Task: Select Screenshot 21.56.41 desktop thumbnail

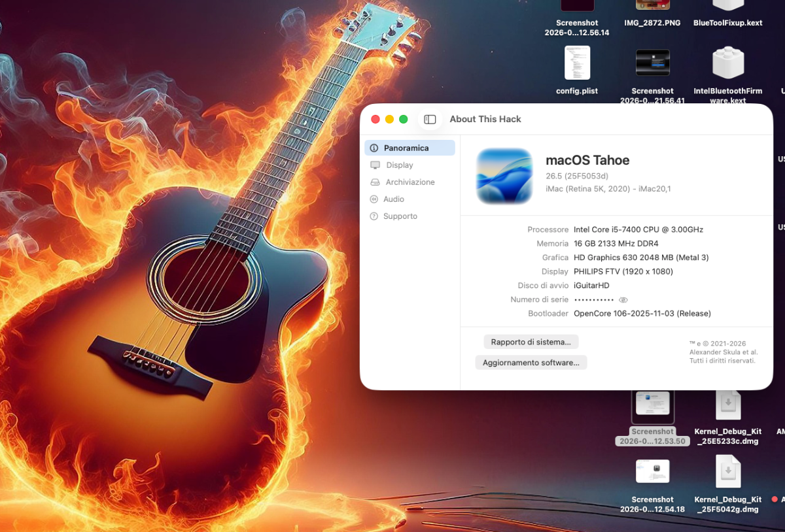Action: (x=652, y=75)
